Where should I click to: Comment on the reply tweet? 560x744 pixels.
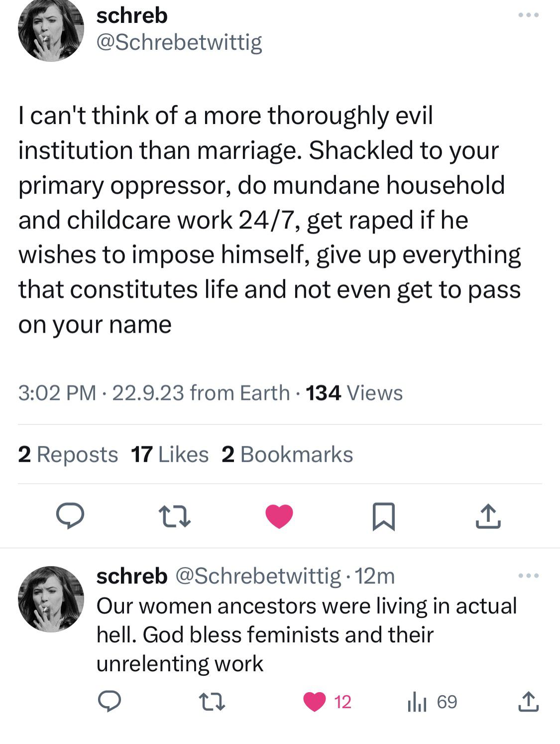pos(109,702)
